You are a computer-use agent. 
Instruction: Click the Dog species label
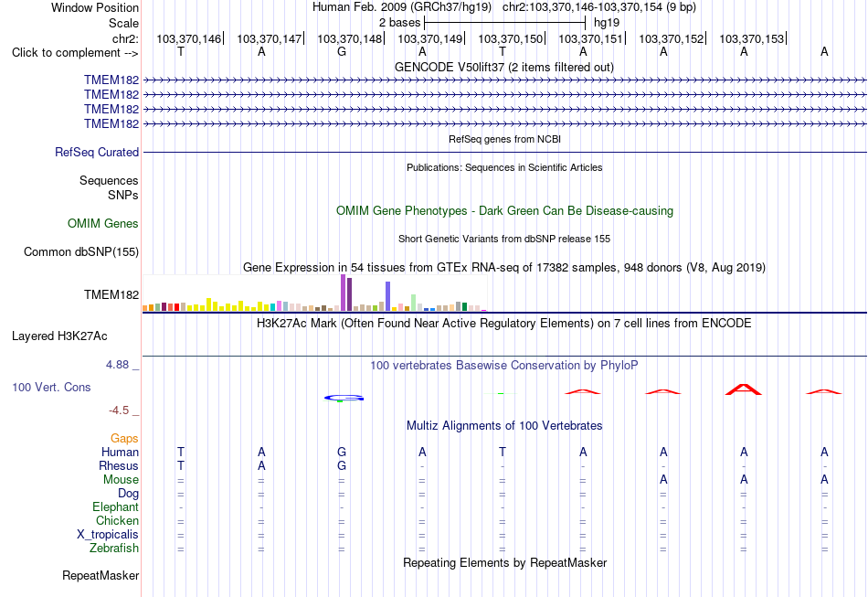[x=128, y=493]
